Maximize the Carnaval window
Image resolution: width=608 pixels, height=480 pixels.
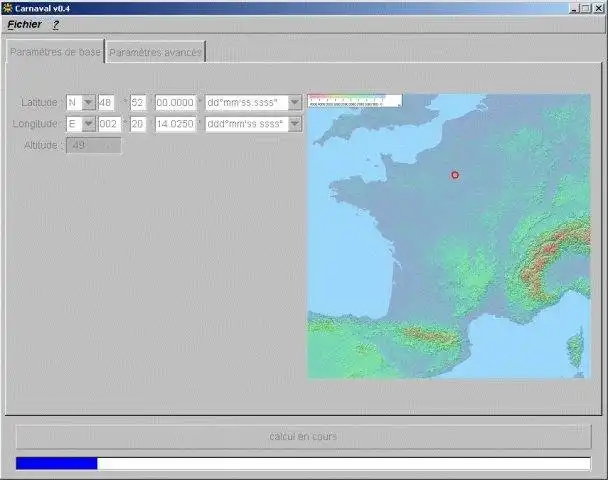point(586,8)
